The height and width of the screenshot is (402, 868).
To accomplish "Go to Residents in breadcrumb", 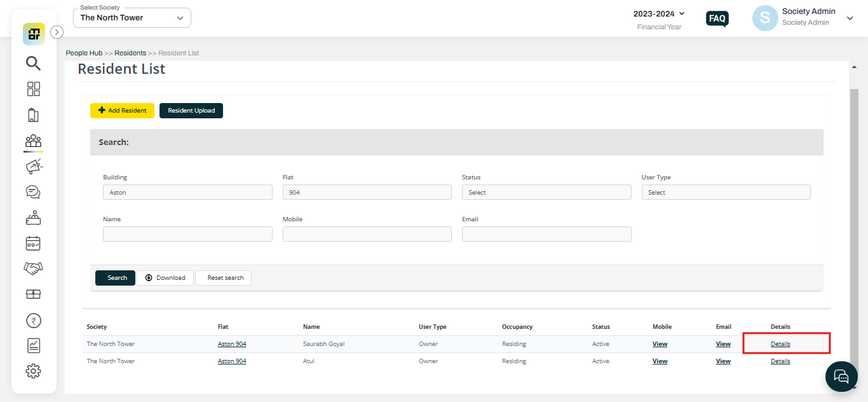I will [130, 53].
